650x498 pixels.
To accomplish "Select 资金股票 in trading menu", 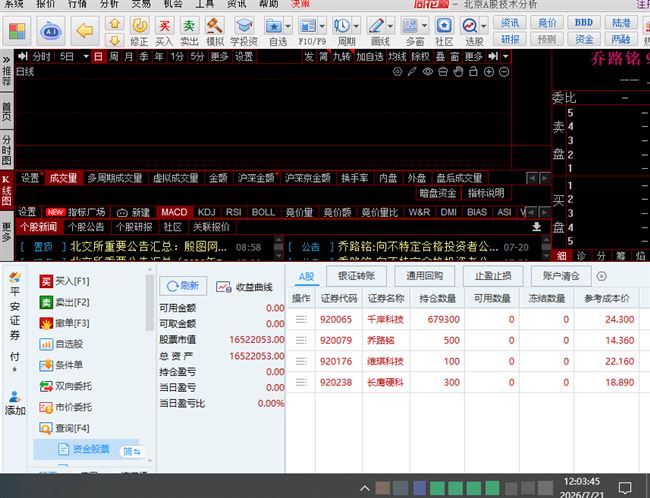I will (x=86, y=449).
